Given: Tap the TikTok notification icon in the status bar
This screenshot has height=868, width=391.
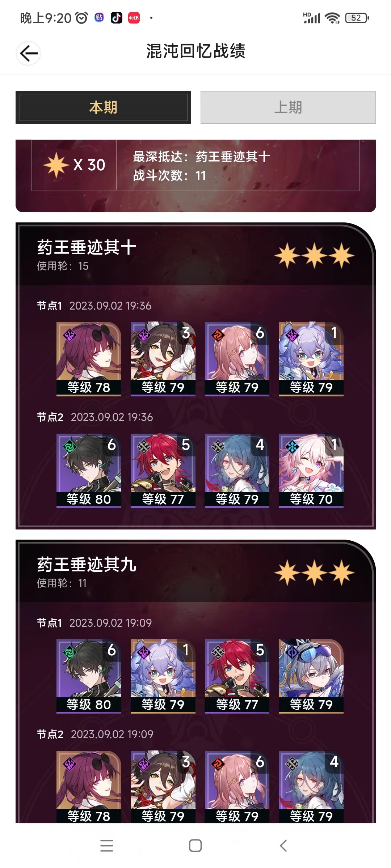Looking at the screenshot, I should coord(117,18).
